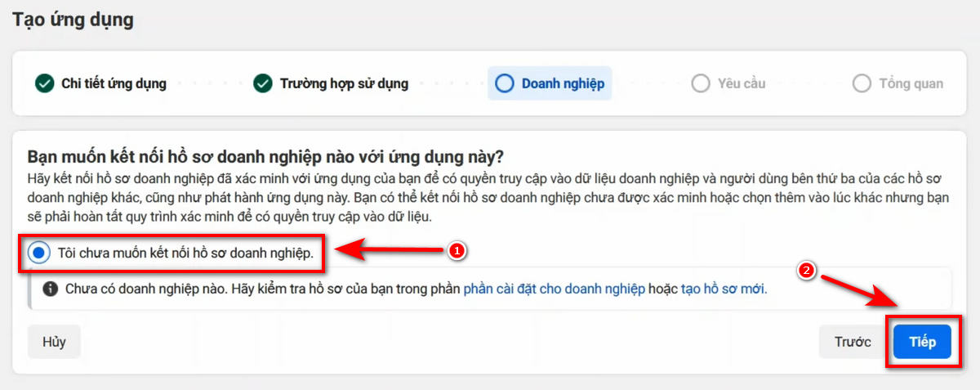Click the Trước button
Viewport: 980px width, 390px height.
point(853,342)
